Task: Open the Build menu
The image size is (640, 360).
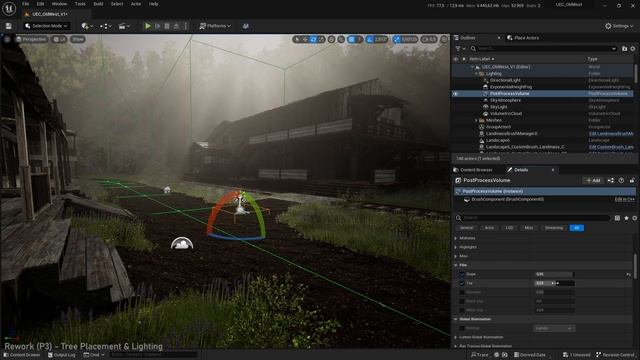Action: 98,4
